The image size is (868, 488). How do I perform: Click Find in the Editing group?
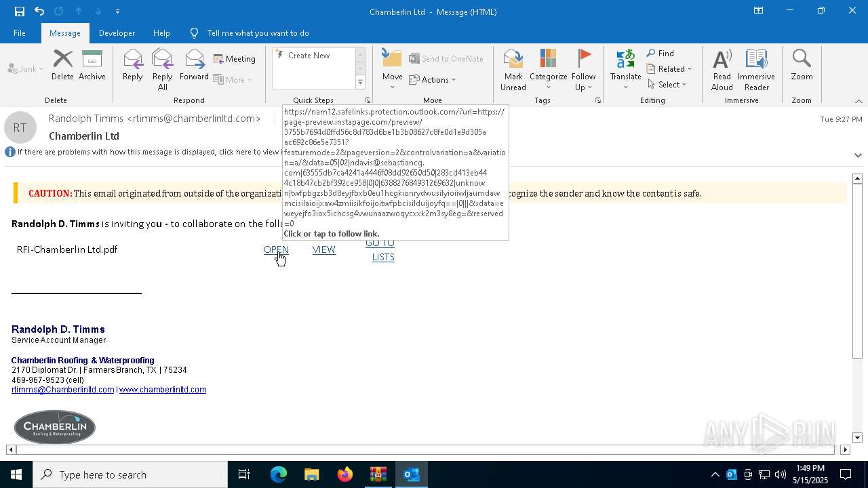pos(660,53)
